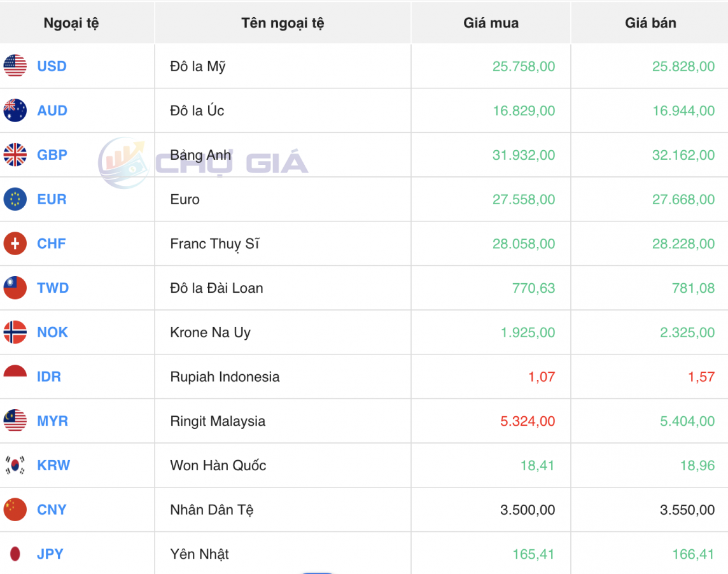Click the Giá bán column header

(x=650, y=22)
